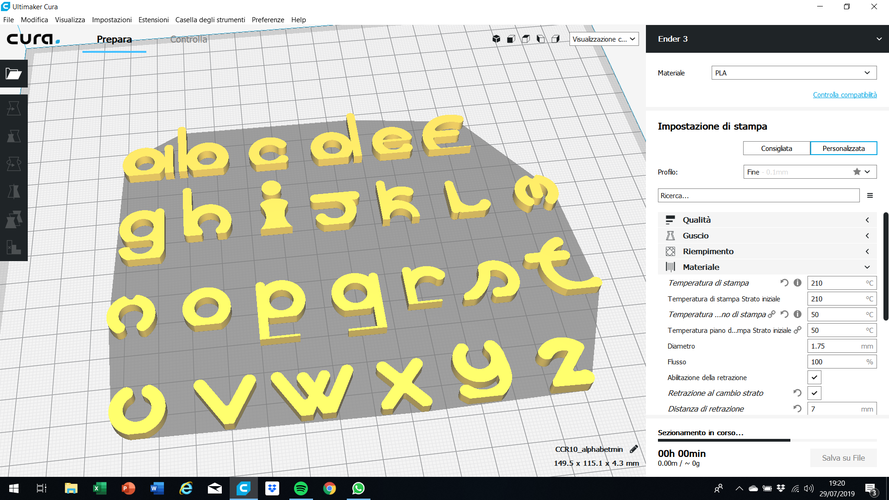Image resolution: width=889 pixels, height=500 pixels.
Task: Show info for build plate temperature
Action: pos(797,314)
